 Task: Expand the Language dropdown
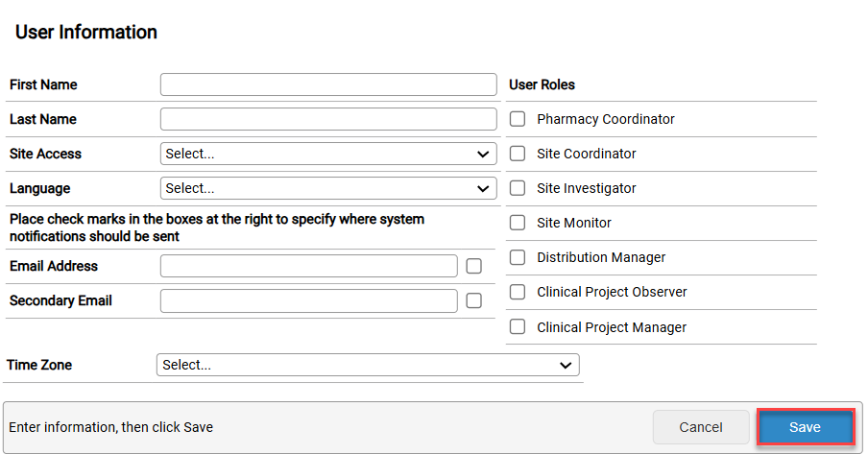327,188
